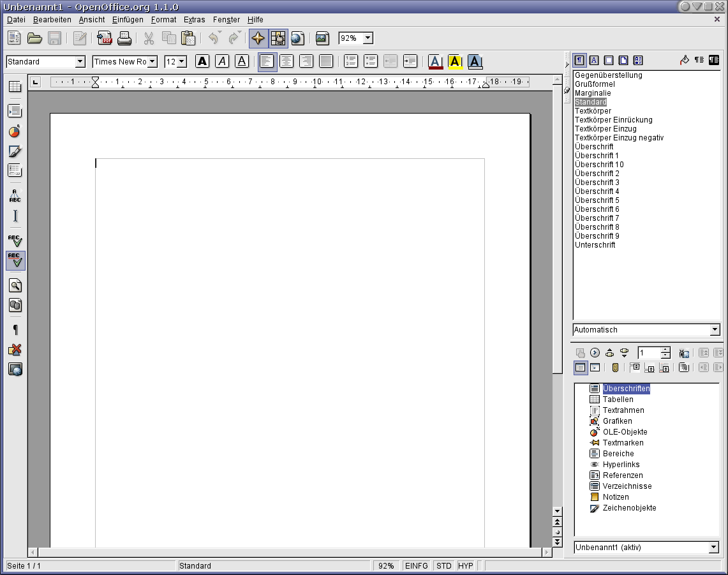Screen dimensions: 728x575
Task: Select Überschrift 1 paragraph style
Action: click(x=597, y=156)
